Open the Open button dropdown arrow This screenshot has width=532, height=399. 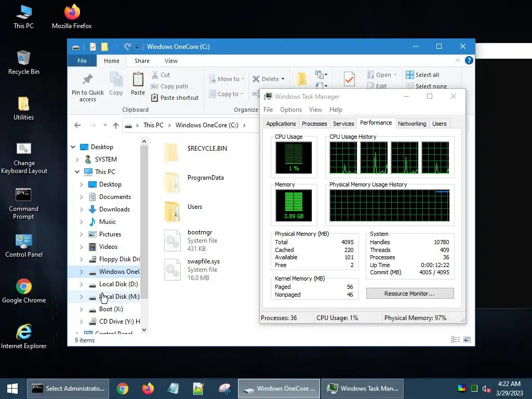pyautogui.click(x=395, y=75)
